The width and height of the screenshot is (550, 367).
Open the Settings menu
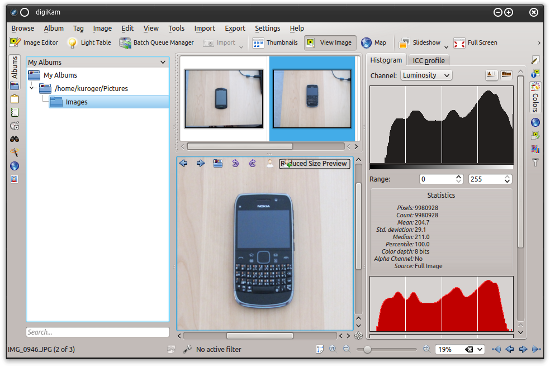point(267,28)
